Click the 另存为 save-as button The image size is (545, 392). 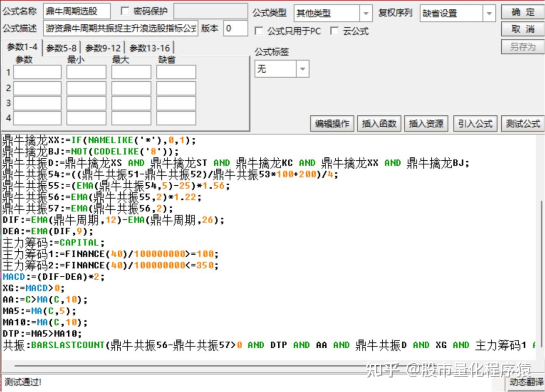click(x=522, y=46)
